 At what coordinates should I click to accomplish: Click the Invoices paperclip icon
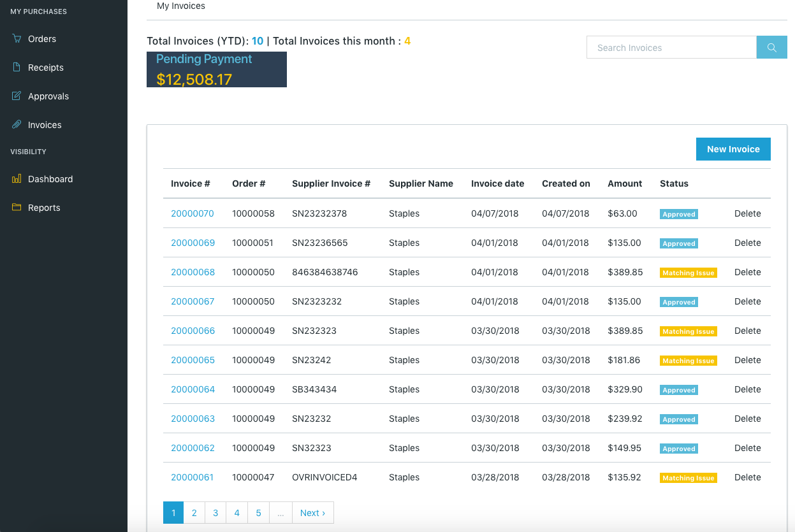[17, 125]
